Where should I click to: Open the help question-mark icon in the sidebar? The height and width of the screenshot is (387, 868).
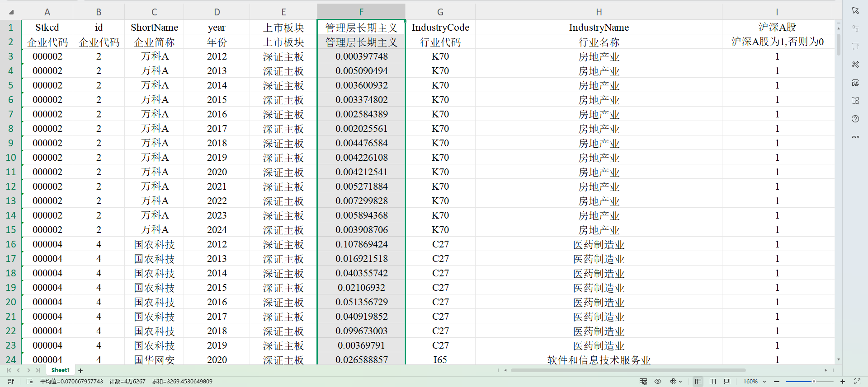pyautogui.click(x=855, y=119)
